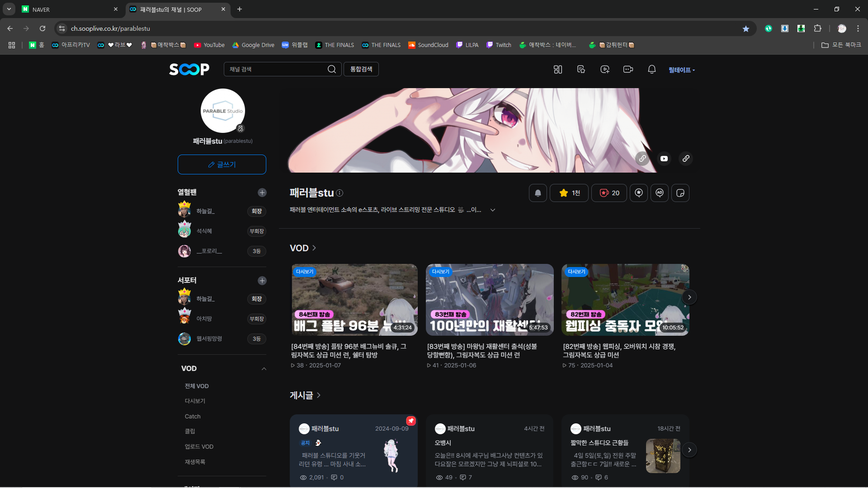
Task: Click the 글쓰기 write button
Action: (222, 164)
